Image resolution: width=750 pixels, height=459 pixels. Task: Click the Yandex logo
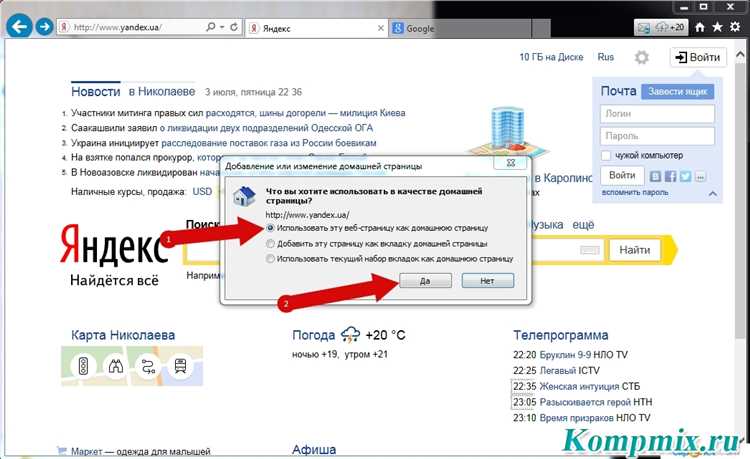114,245
